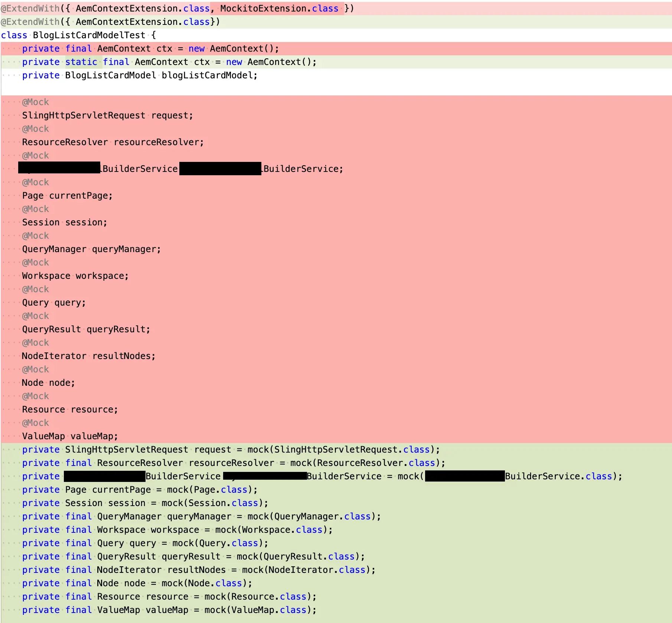Click added line 'node = mock(Node.class)'

(x=336, y=583)
